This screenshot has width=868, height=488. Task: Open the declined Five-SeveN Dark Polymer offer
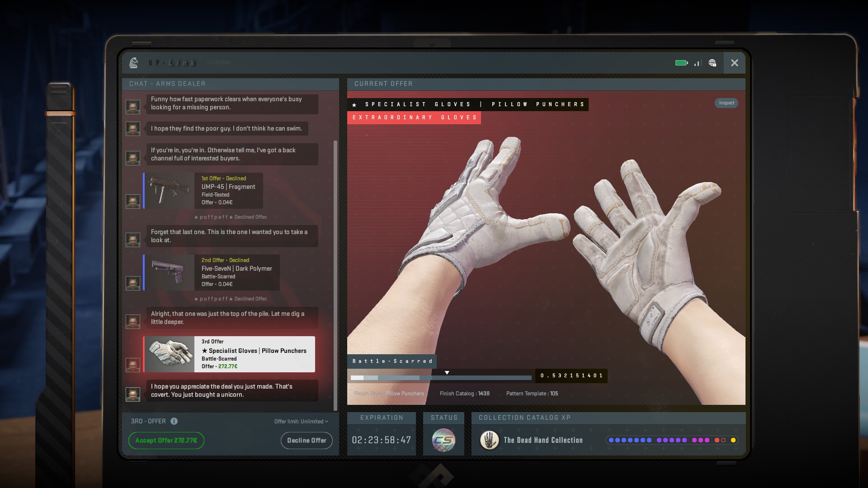(212, 272)
